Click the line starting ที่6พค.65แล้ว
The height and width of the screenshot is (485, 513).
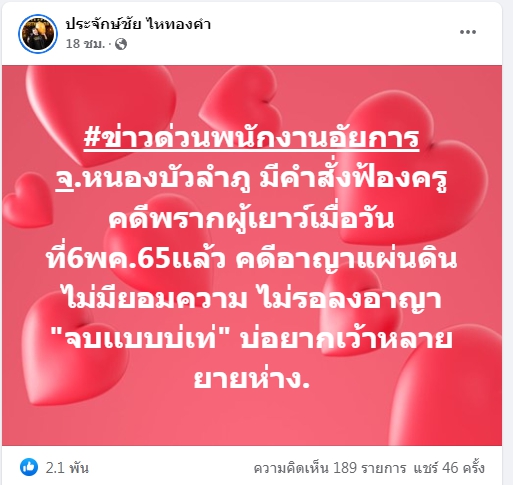[x=251, y=259]
